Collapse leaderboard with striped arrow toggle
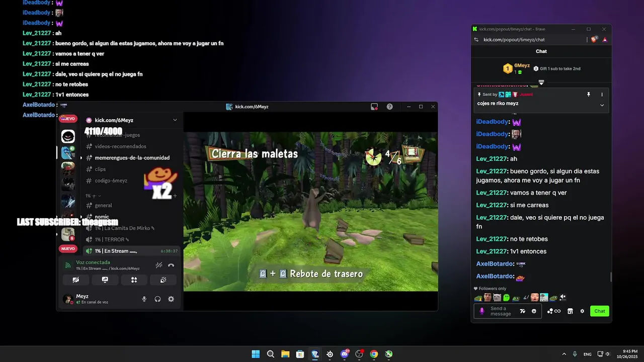This screenshot has height=362, width=644. [541, 82]
